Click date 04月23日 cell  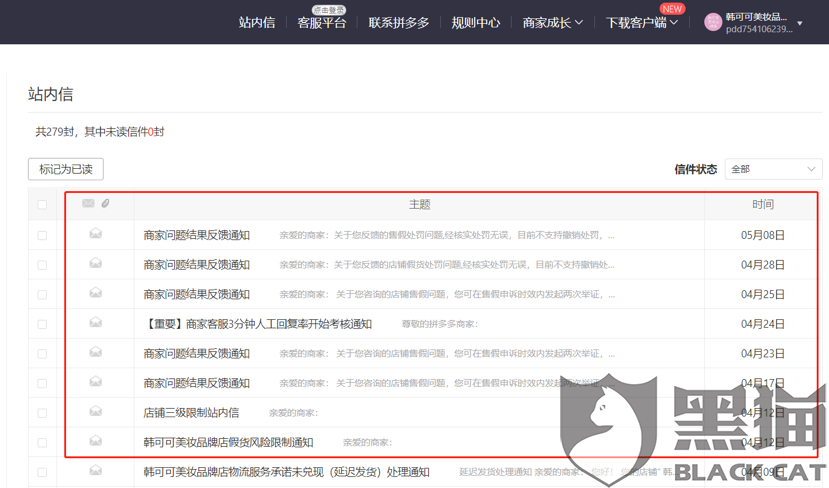click(763, 354)
